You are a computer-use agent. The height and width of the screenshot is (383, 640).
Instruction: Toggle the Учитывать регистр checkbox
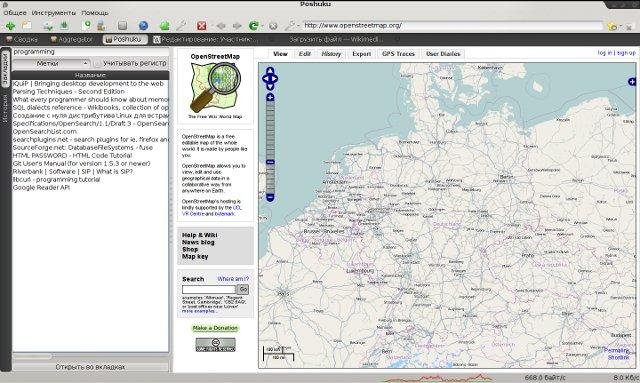(98, 64)
